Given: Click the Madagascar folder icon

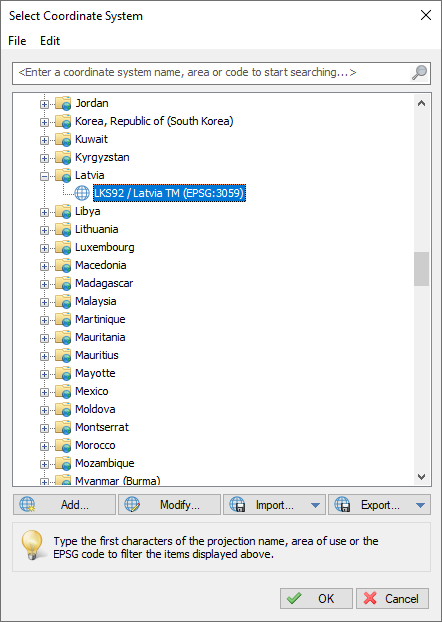Looking at the screenshot, I should point(63,283).
